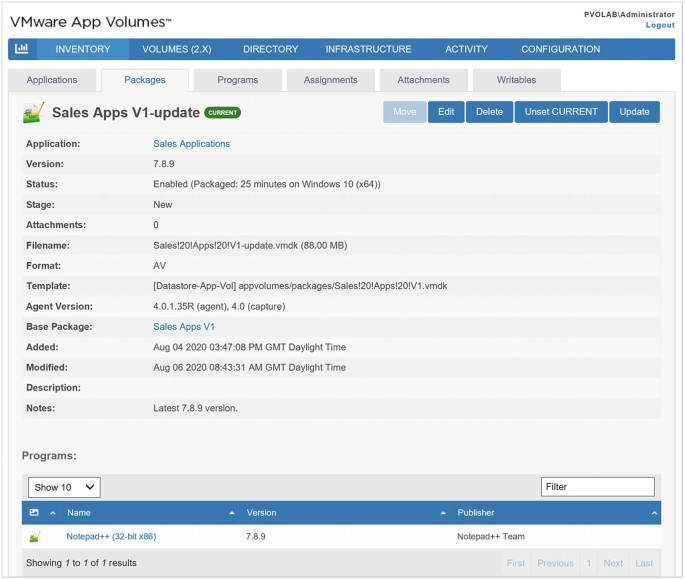Click the Format value AV
The height and width of the screenshot is (580, 685).
coord(159,266)
